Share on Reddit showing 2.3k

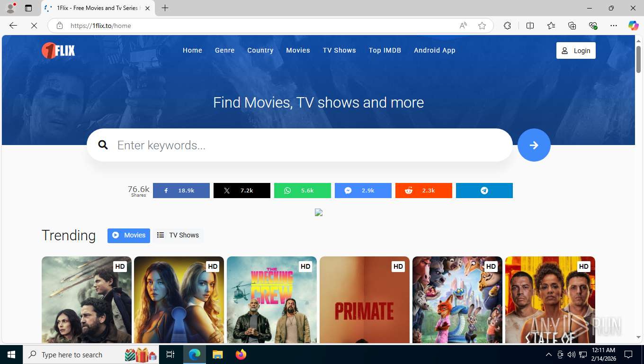tap(424, 191)
